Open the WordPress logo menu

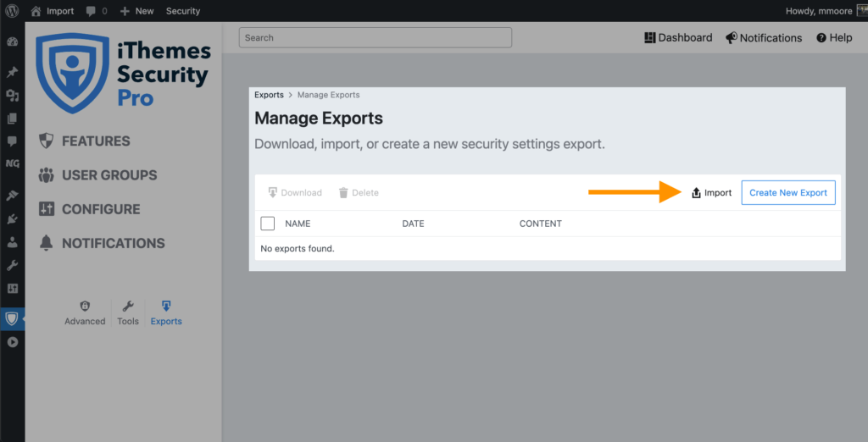12,11
